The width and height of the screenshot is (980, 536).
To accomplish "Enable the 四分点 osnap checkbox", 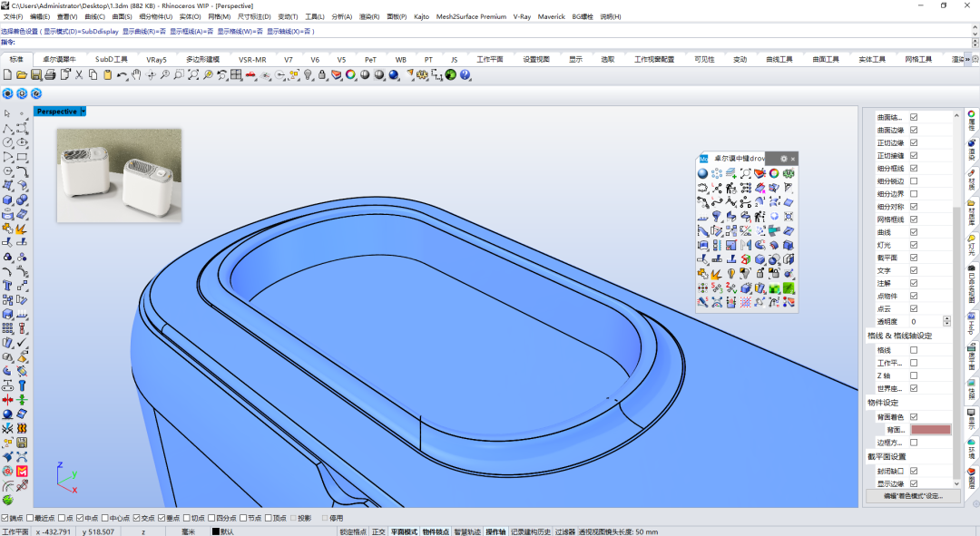I will pos(211,518).
